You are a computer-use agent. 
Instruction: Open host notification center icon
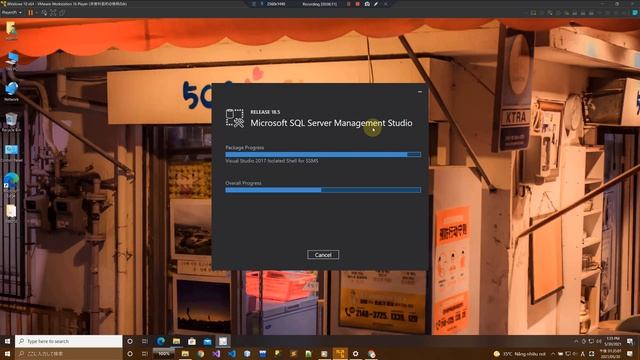click(630, 353)
